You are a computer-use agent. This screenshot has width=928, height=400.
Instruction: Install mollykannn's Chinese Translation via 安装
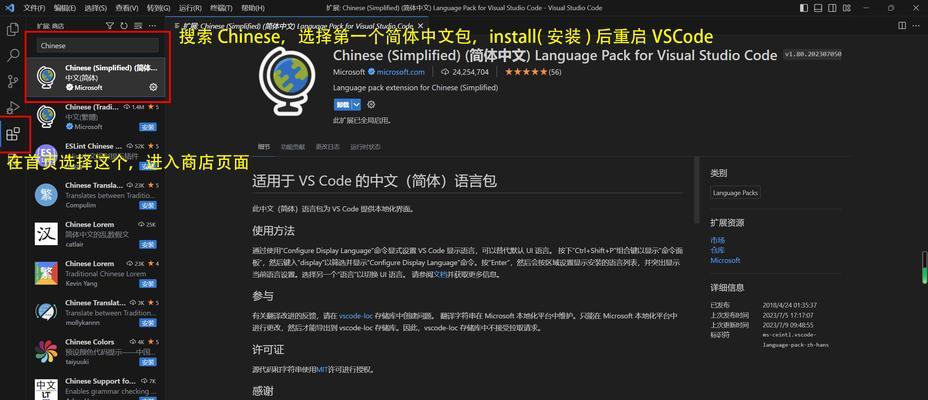tap(147, 322)
